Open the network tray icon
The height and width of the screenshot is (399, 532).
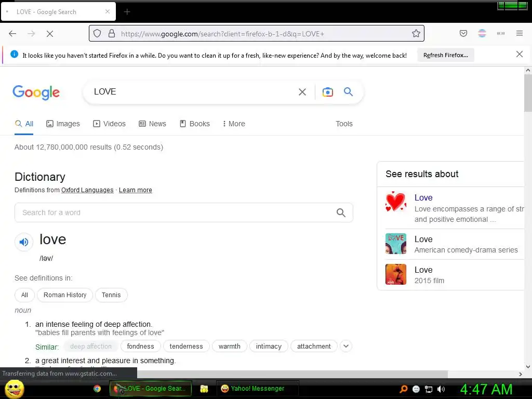429,390
